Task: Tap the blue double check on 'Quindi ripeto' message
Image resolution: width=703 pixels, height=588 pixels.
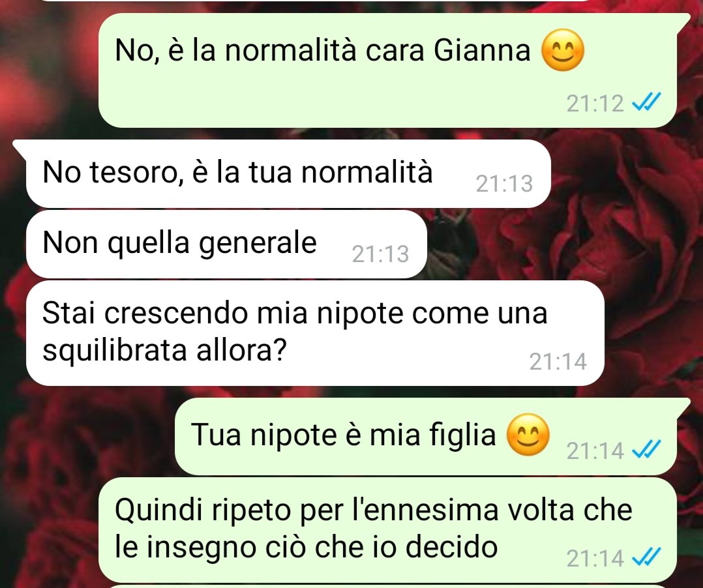Action: pos(646,557)
